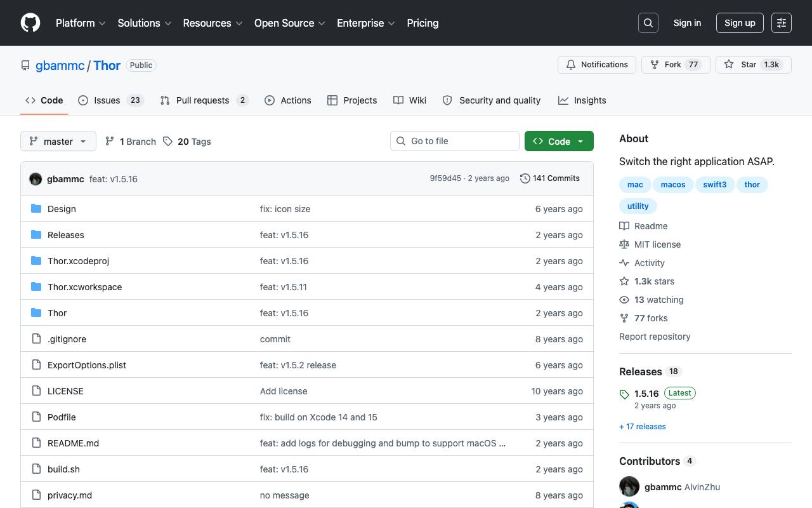The image size is (812, 508).
Task: Click the Thor.xcworkspace folder icon
Action: click(x=36, y=287)
